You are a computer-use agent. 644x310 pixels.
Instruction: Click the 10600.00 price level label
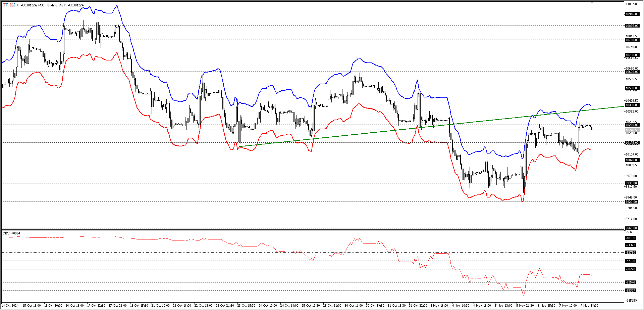632,72
